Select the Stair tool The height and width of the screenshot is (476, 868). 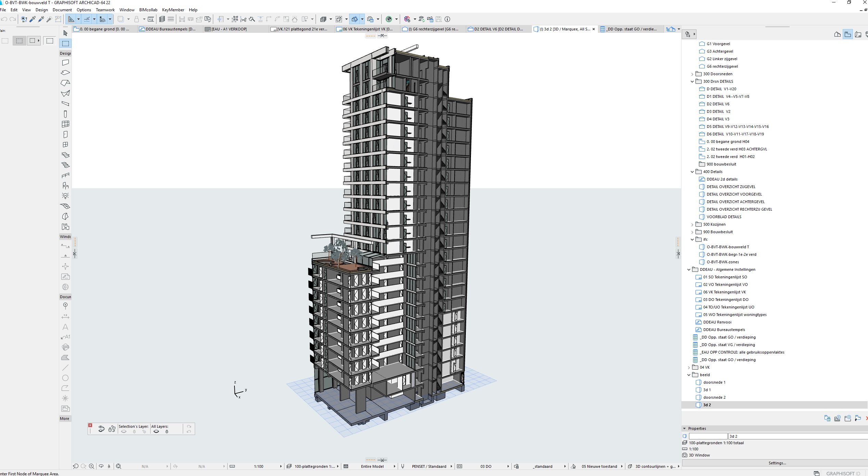tap(65, 165)
